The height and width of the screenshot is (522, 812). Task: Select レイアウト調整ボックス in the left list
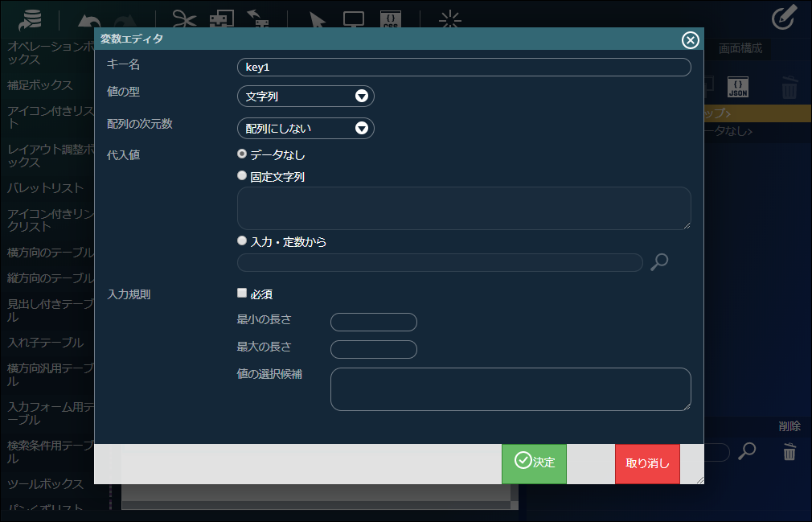tap(51, 156)
